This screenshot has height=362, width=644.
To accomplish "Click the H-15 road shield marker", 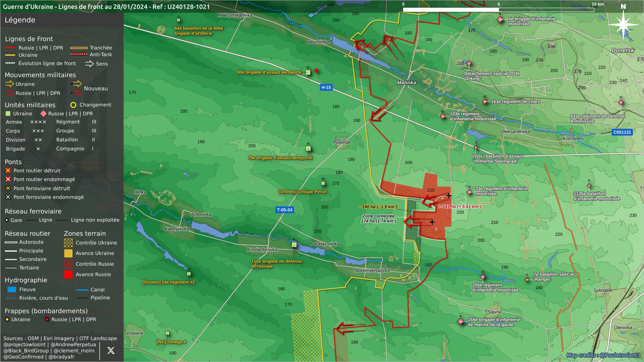I will [x=326, y=87].
